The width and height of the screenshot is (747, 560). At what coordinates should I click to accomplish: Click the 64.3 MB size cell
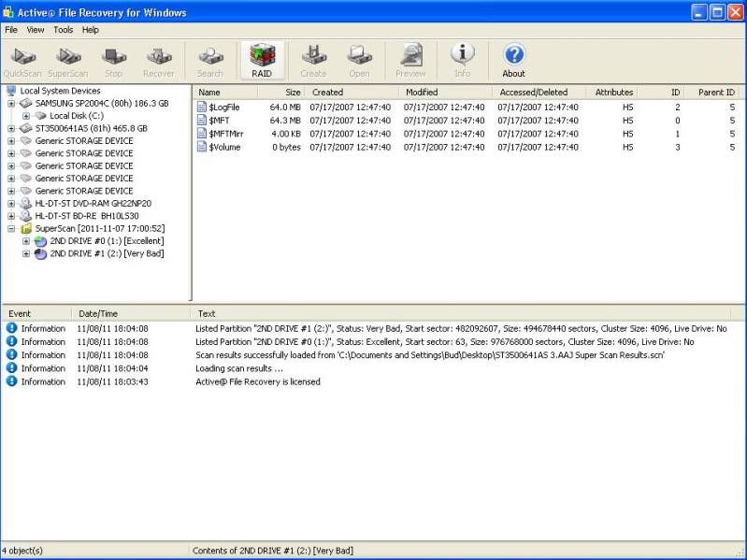[x=285, y=121]
